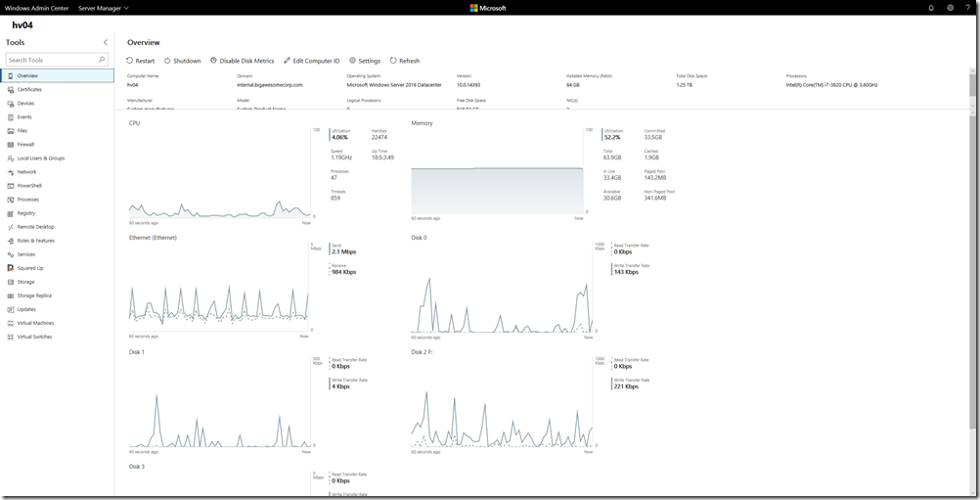This screenshot has height=500, width=980.
Task: Click Disk 1 write rate 4 Kbps
Action: (340, 386)
